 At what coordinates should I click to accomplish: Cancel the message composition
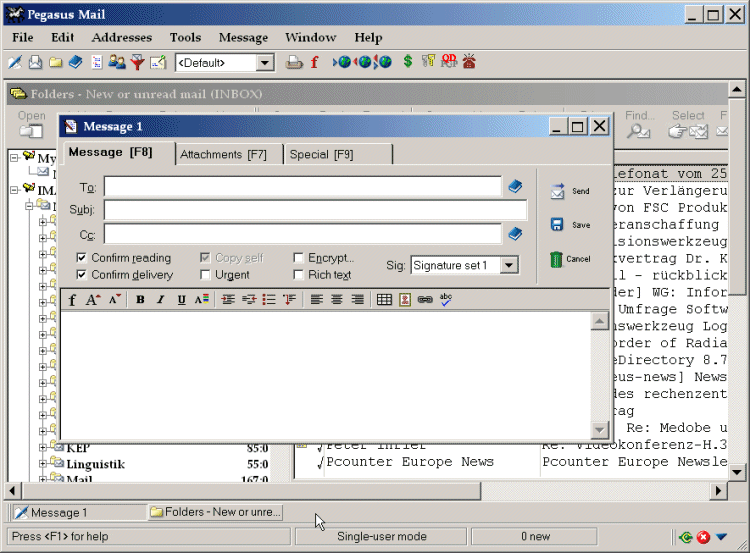click(570, 259)
